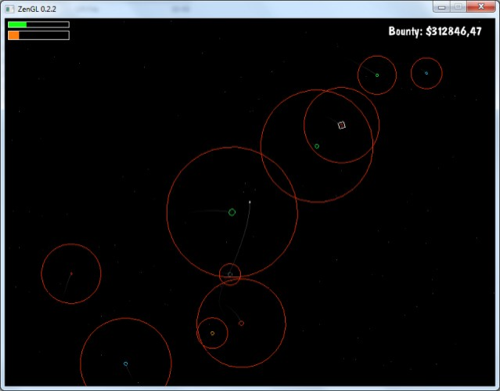
Task: Select the white square ship with red core
Action: pyautogui.click(x=341, y=125)
